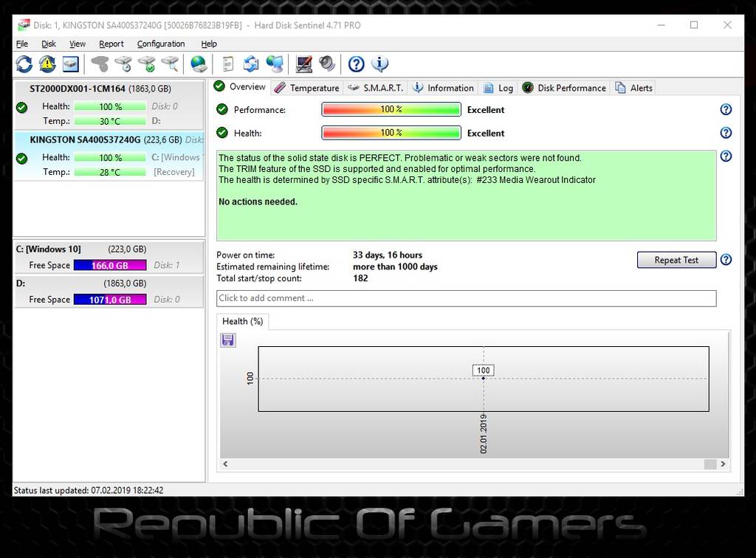This screenshot has height=558, width=756.
Task: Click ST2000DX001 health 100 % green bar
Action: [110, 106]
